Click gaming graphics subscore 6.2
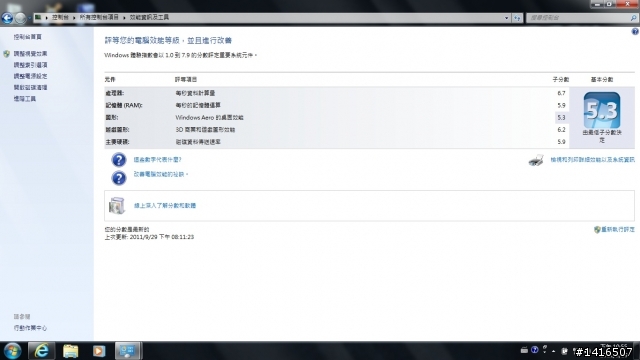Viewport: 640px width, 360px height. coord(561,130)
